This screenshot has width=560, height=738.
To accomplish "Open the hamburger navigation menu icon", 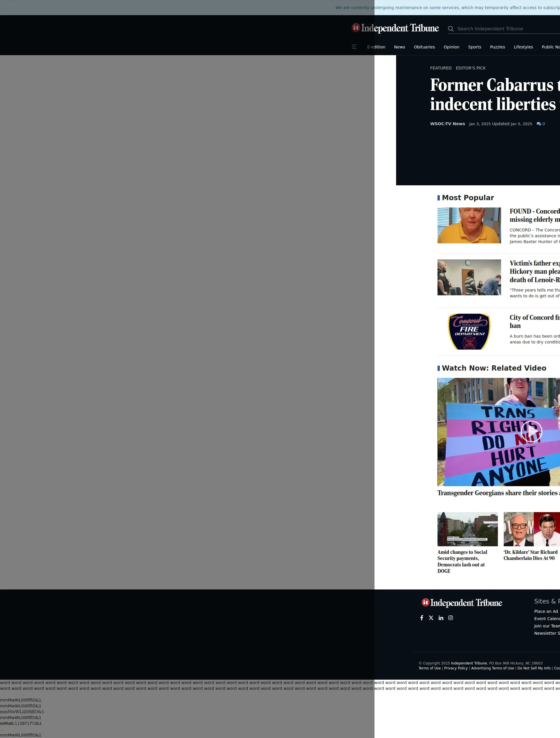I will (x=354, y=47).
